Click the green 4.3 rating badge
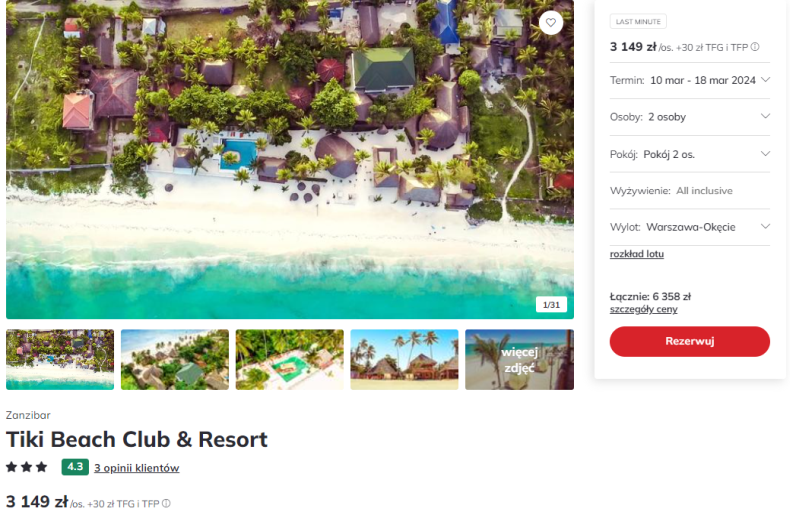 [x=75, y=467]
